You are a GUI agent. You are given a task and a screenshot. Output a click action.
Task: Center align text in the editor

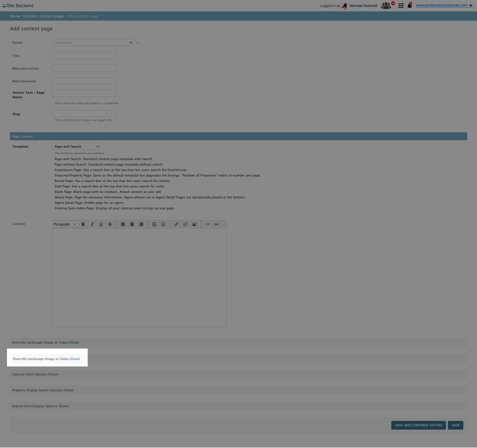tap(132, 224)
